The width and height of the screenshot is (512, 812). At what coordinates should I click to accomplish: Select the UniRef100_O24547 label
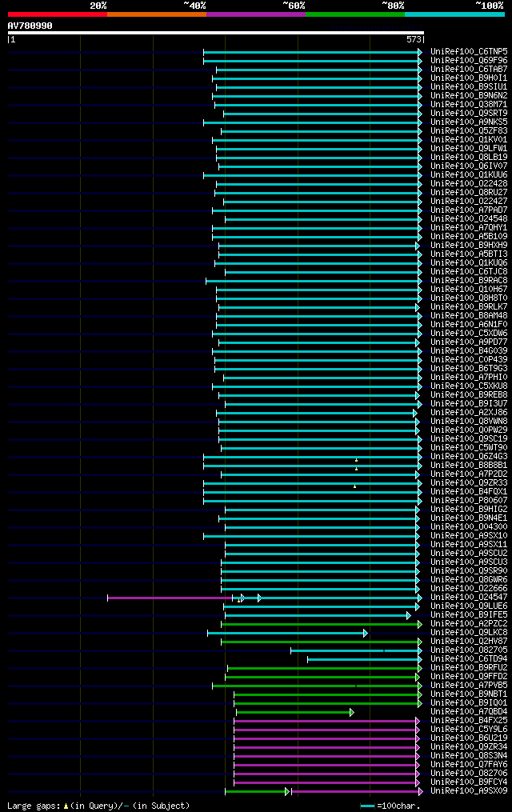[469, 598]
